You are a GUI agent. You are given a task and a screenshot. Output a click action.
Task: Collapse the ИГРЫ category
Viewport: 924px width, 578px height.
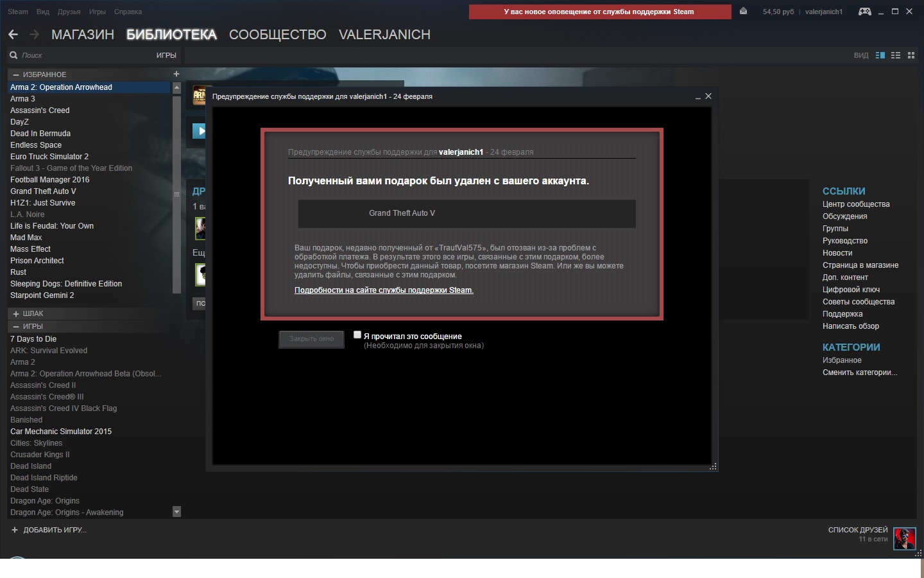pos(17,326)
